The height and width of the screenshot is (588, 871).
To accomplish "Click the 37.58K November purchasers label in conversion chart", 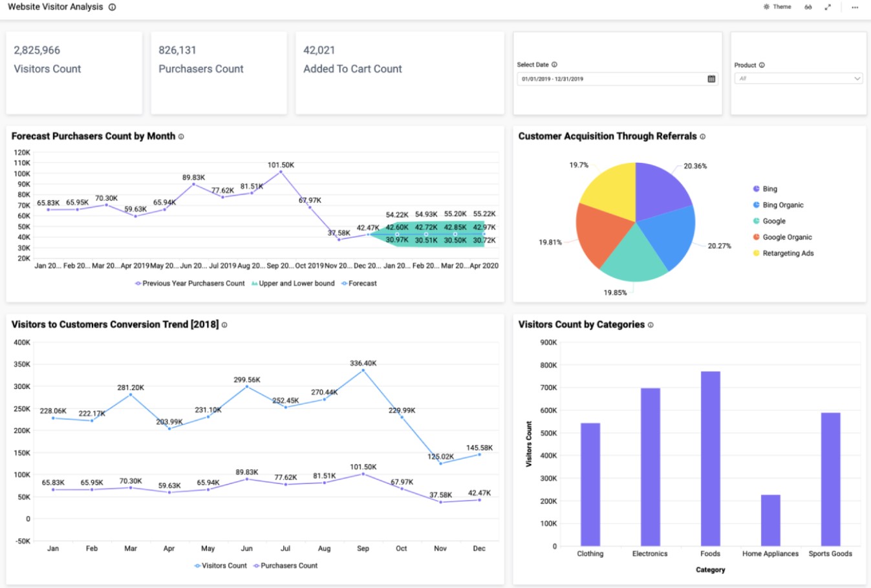I will pos(440,496).
